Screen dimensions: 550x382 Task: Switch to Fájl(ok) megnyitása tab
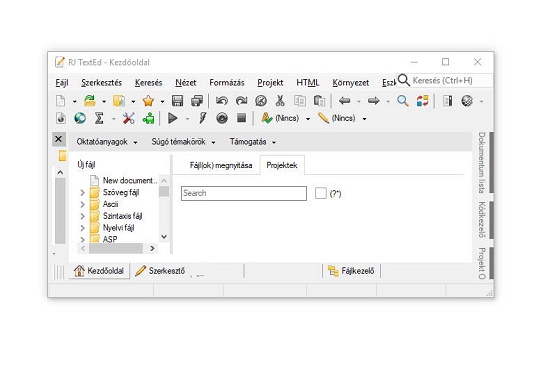[x=221, y=165]
